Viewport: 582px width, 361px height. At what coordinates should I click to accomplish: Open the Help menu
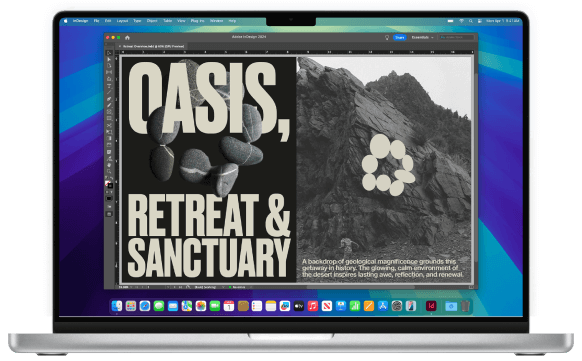(x=232, y=21)
